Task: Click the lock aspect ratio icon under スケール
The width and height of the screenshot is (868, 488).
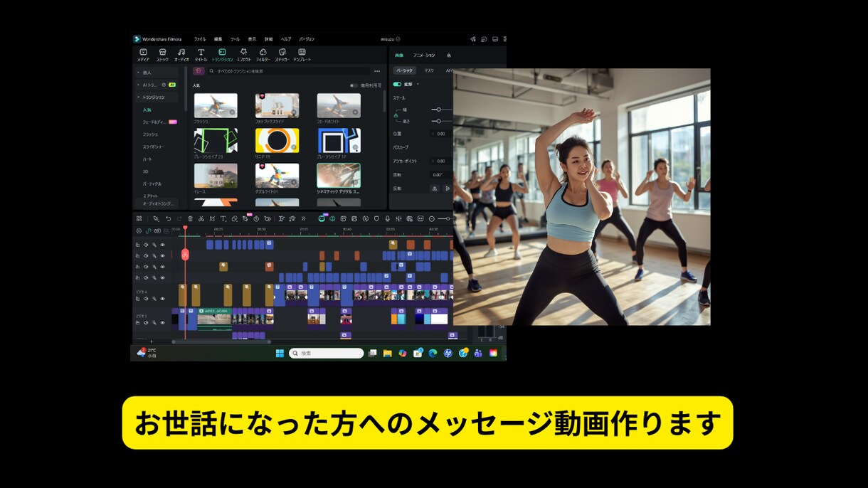Action: click(396, 115)
